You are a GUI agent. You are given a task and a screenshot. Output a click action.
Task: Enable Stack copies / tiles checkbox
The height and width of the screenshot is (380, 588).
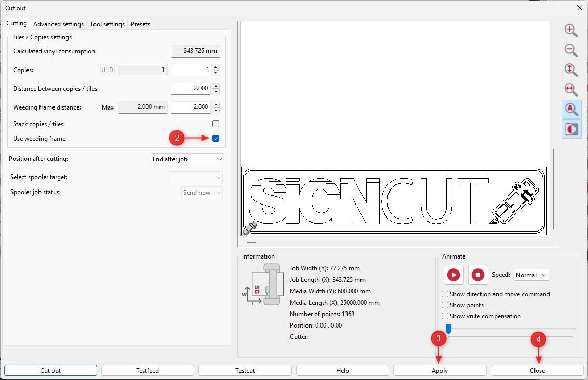[x=216, y=124]
